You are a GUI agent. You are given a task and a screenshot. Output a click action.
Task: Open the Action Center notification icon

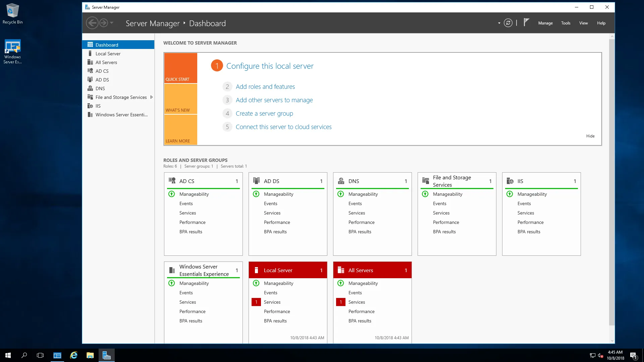pos(634,355)
